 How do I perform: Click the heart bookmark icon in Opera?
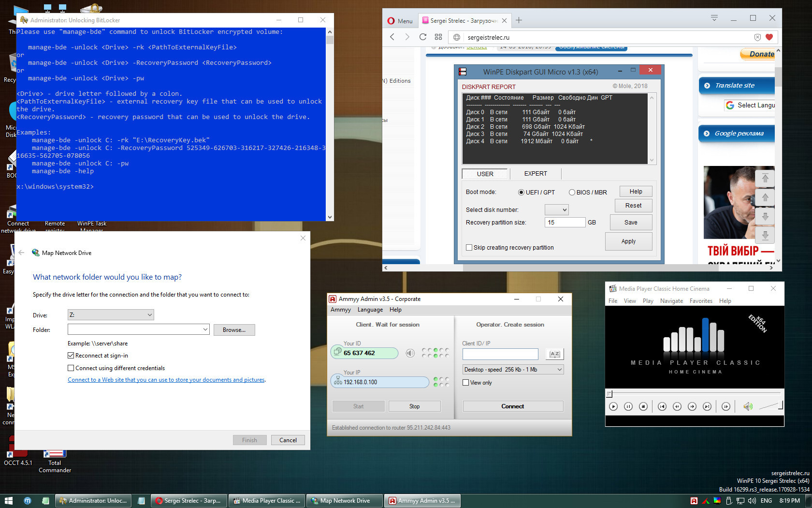pyautogui.click(x=769, y=37)
